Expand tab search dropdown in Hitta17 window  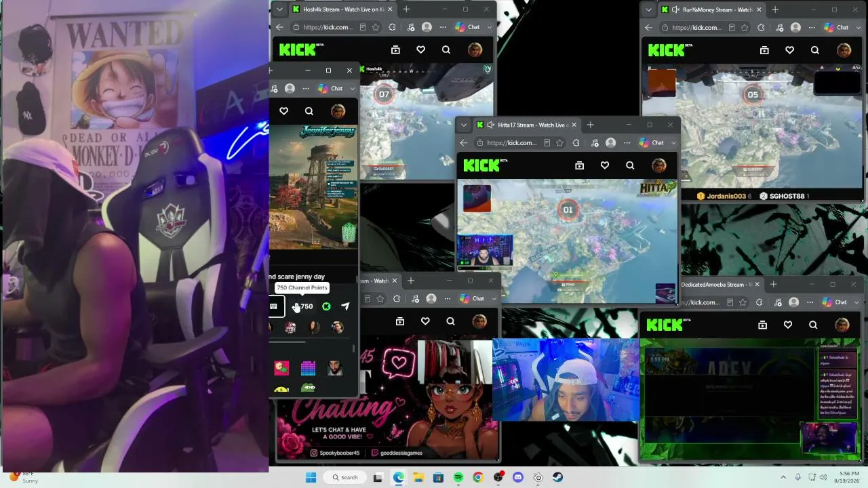463,125
